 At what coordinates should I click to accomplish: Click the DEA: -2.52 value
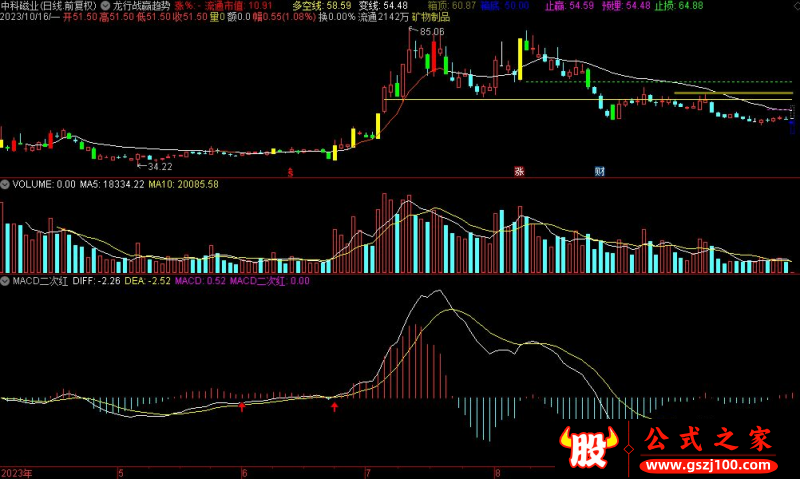pyautogui.click(x=147, y=281)
